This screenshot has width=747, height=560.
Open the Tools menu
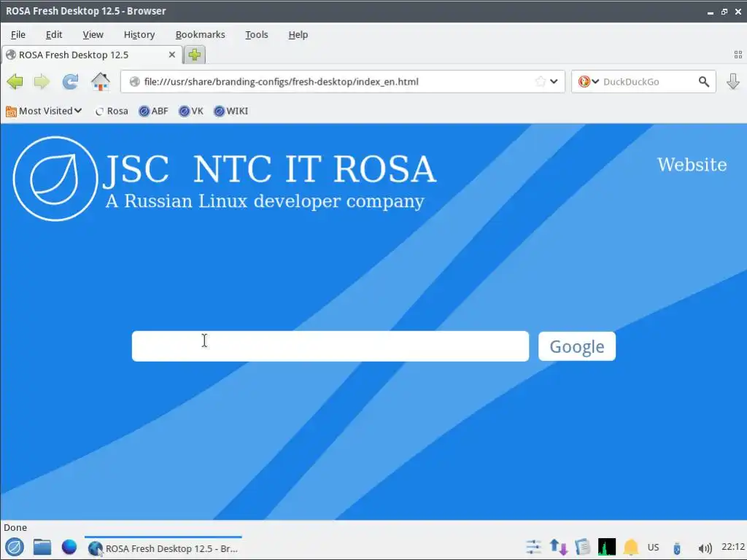coord(257,35)
